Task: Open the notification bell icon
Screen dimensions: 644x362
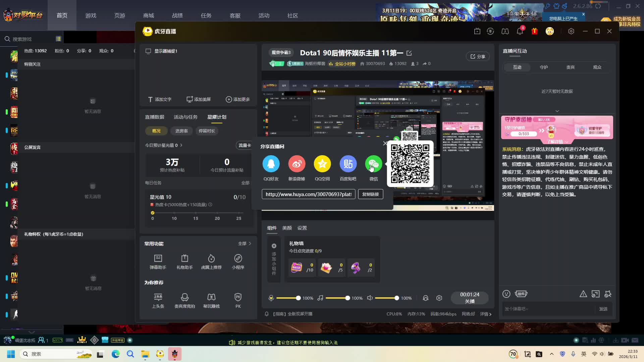Action: pyautogui.click(x=520, y=31)
